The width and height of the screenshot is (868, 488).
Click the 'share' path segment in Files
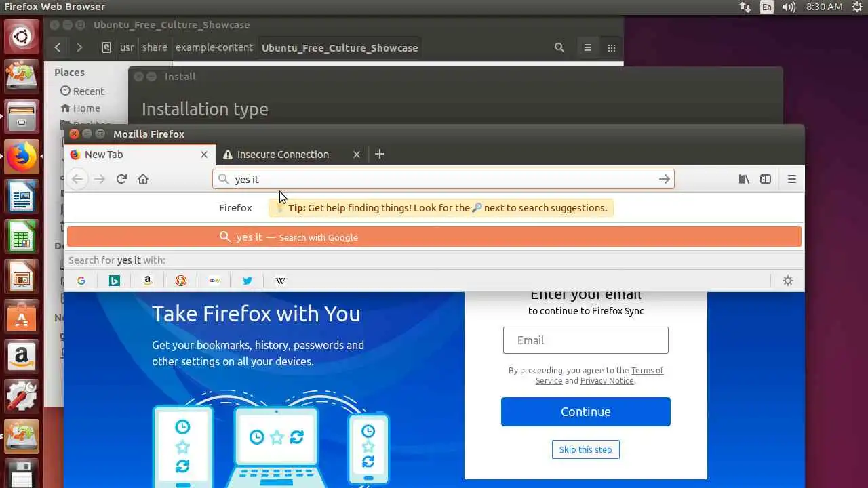[155, 47]
